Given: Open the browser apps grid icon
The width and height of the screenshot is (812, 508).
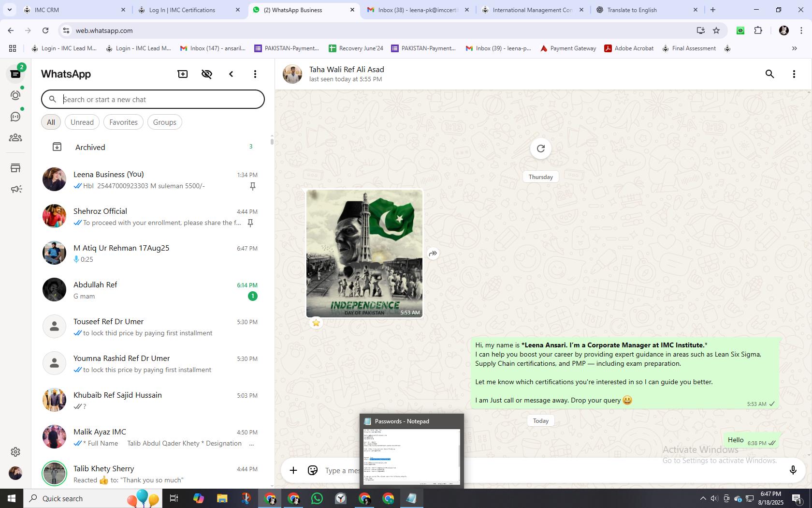Looking at the screenshot, I should point(13,48).
